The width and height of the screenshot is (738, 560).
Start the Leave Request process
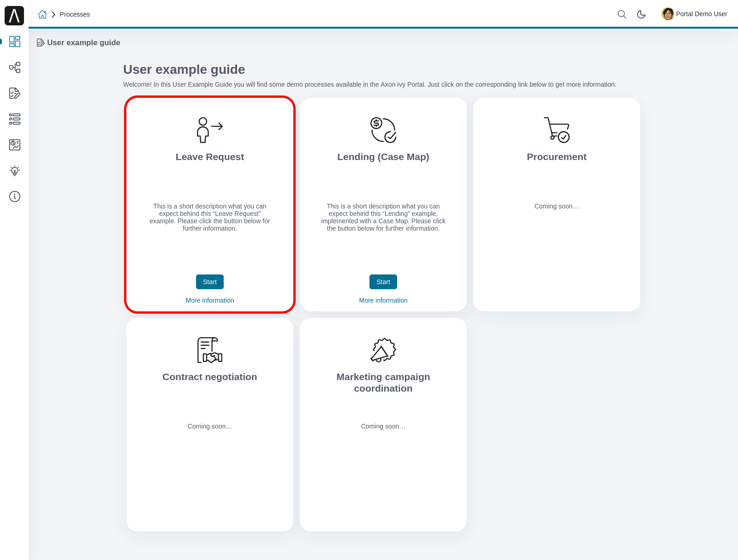[x=209, y=282]
